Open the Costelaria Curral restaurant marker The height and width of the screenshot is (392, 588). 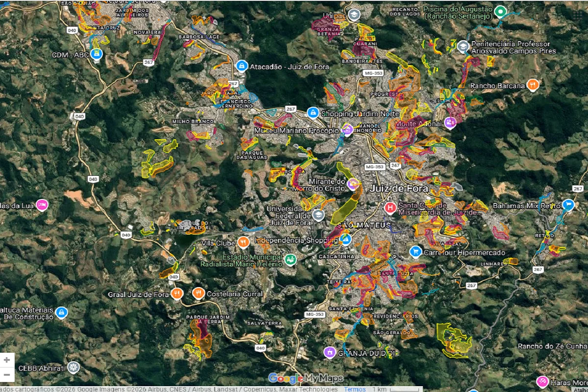tap(198, 294)
